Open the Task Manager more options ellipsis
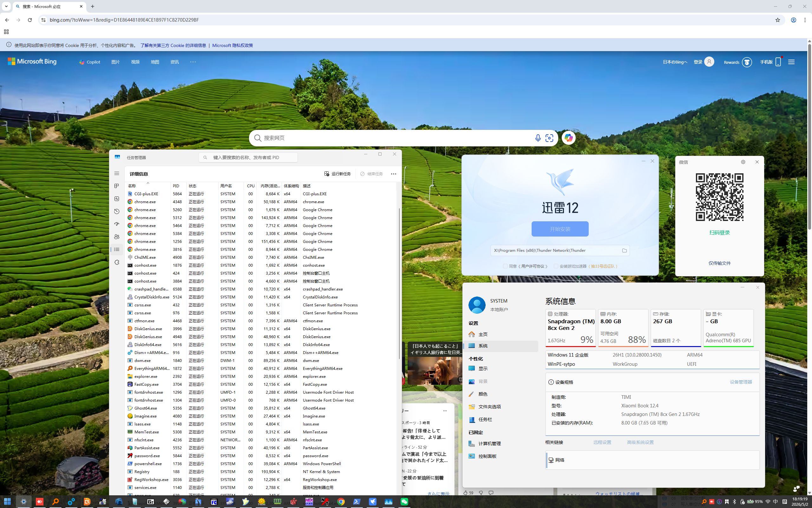This screenshot has height=508, width=812. (394, 174)
